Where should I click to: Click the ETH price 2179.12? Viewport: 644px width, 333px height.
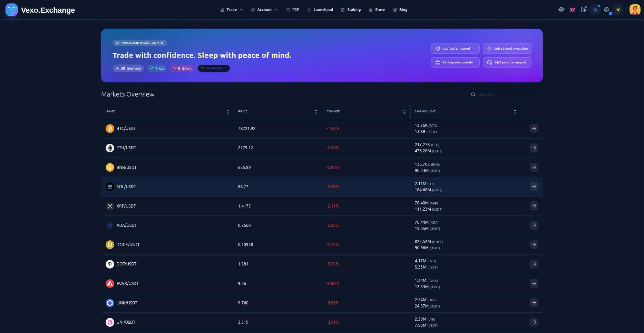pos(245,148)
